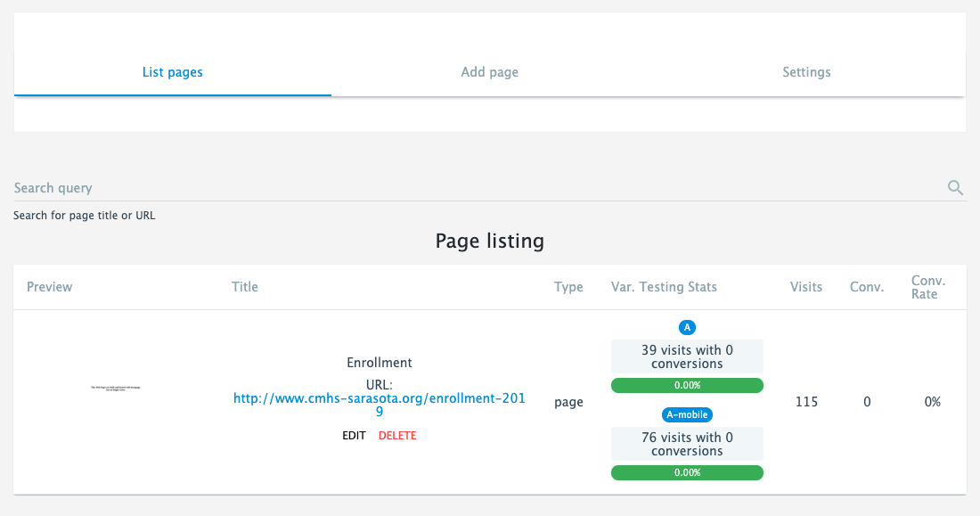Click the Enrollment page preview thumbnail
Viewport: 980px width, 516px height.
[116, 389]
